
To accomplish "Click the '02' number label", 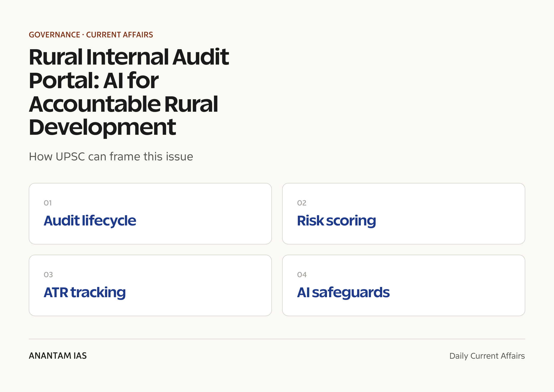I will [302, 203].
